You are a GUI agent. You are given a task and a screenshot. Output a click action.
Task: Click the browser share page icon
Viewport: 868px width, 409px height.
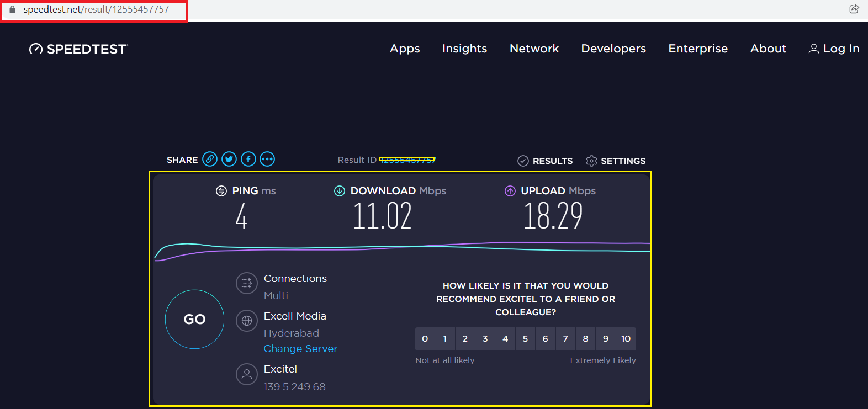[x=854, y=9]
